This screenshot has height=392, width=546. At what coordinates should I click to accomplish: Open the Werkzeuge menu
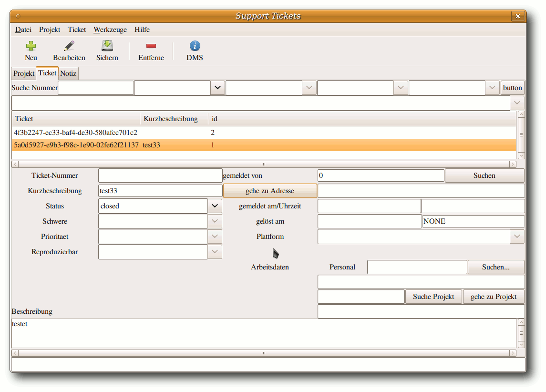(x=110, y=30)
